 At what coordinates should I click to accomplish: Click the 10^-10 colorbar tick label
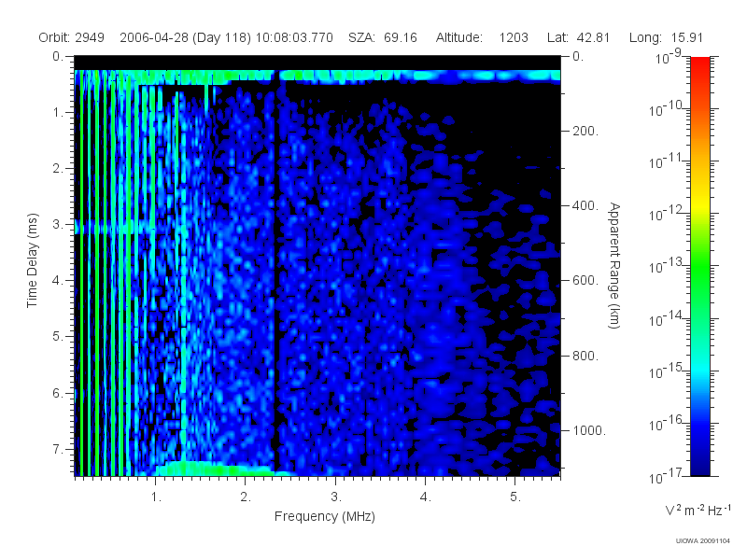[667, 109]
